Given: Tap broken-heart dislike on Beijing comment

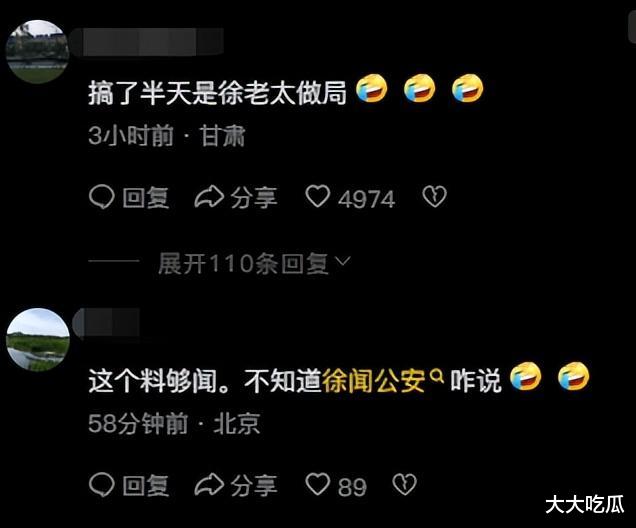Looking at the screenshot, I should coord(405,485).
